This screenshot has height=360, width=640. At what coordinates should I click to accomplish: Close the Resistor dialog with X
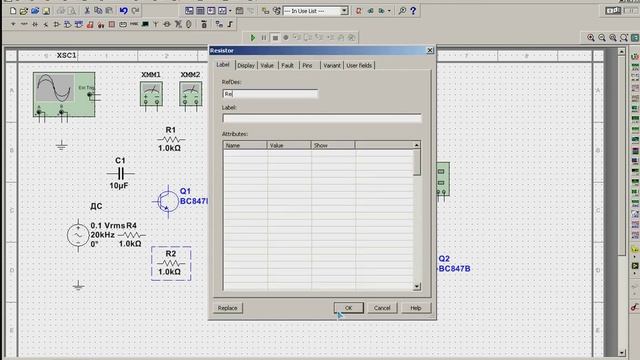(x=430, y=50)
